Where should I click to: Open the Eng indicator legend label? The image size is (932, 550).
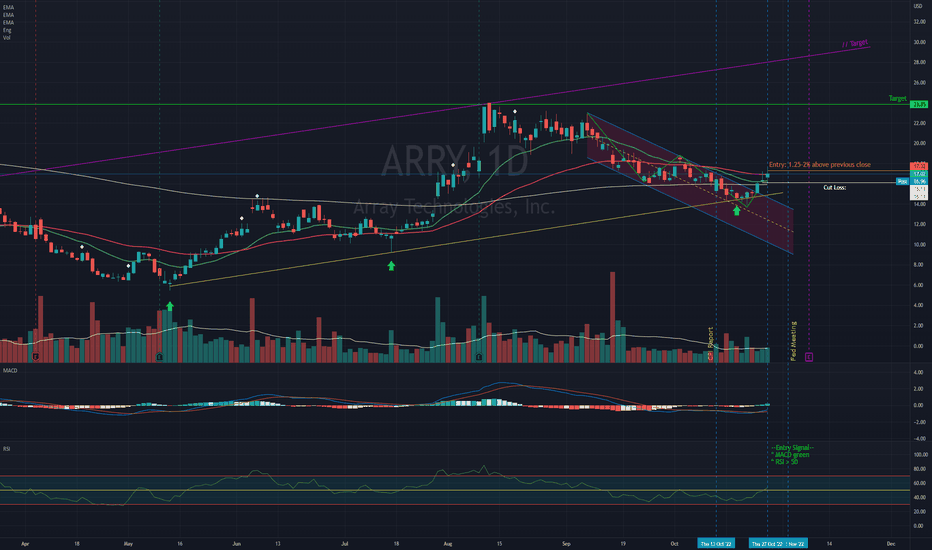7,30
